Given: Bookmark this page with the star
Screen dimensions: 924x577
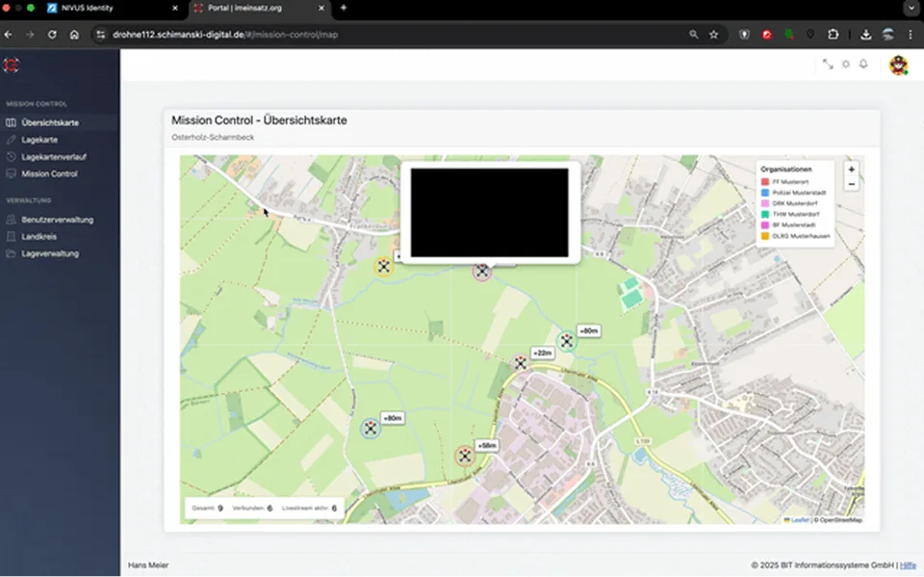Looking at the screenshot, I should tap(713, 35).
